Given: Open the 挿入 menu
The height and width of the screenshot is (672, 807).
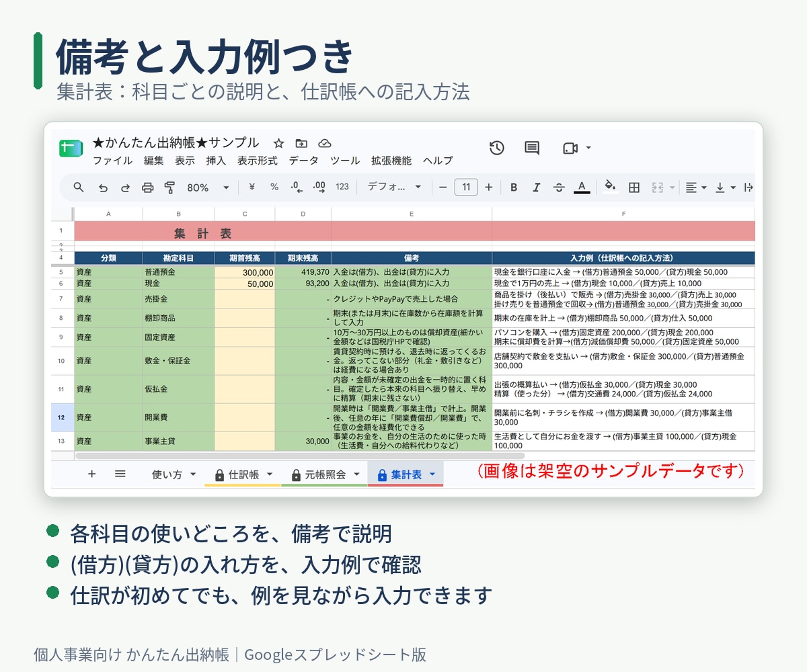Looking at the screenshot, I should tap(216, 161).
